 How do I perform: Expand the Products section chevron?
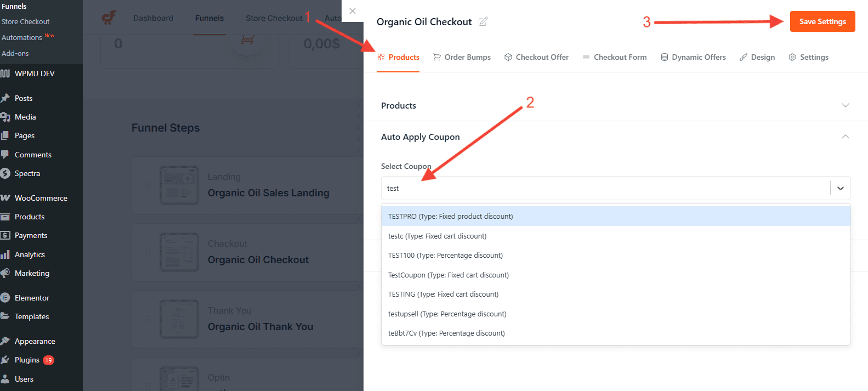pyautogui.click(x=845, y=105)
